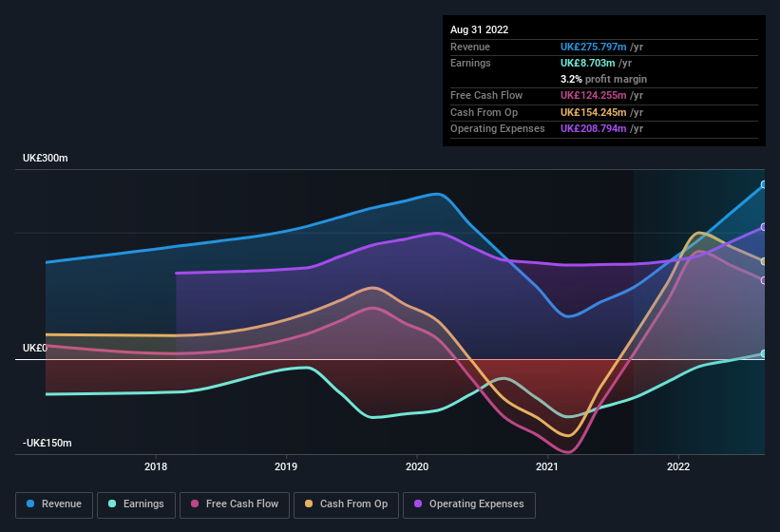
Task: Click the 2018 tick on time axis
Action: point(156,466)
